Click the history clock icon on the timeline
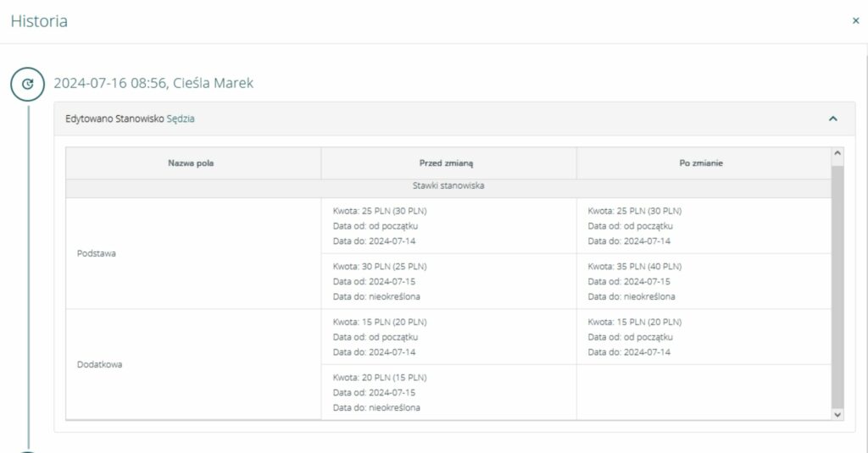This screenshot has width=868, height=453. (27, 84)
